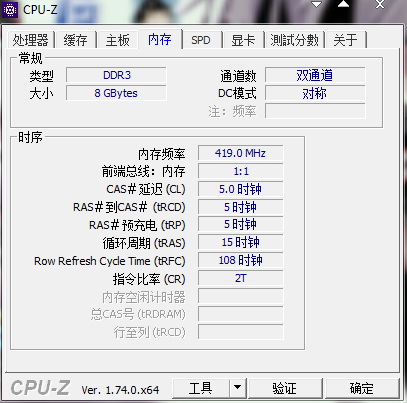Click the Row Refresh Cycle Time (tRFC) label
This screenshot has height=403, width=407.
pos(110,261)
